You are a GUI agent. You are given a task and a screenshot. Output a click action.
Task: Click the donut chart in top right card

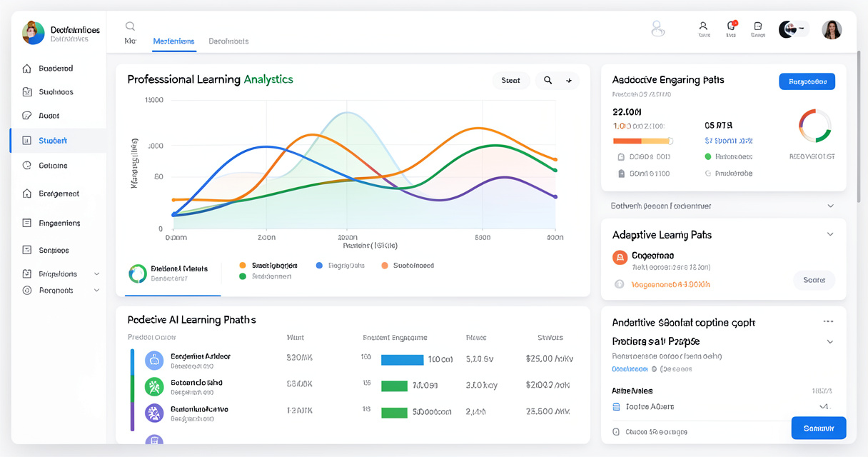(x=814, y=126)
